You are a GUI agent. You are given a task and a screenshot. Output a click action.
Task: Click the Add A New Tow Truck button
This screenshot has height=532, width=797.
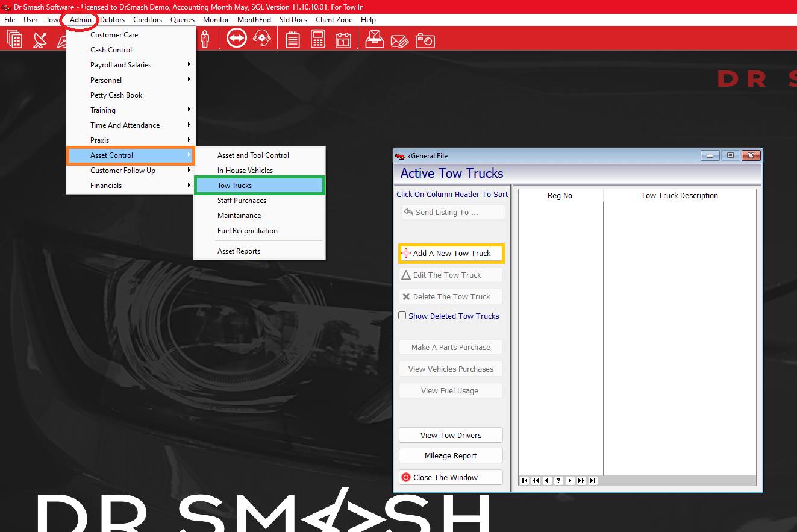pyautogui.click(x=451, y=253)
